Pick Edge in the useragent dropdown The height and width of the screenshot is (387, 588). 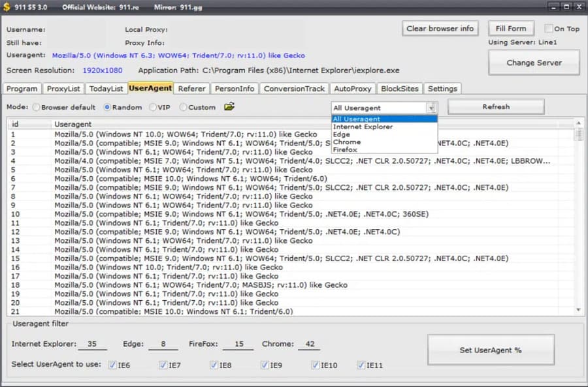[x=384, y=134]
